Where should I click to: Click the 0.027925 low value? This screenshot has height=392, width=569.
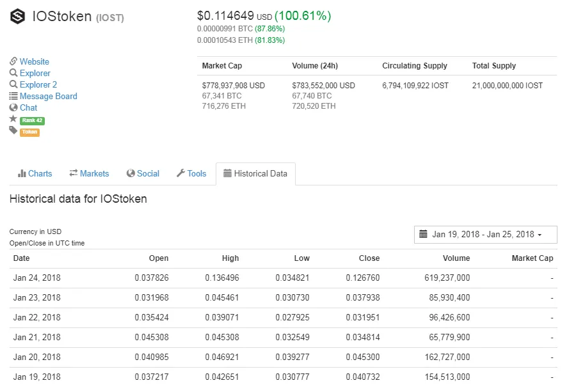[x=293, y=318]
